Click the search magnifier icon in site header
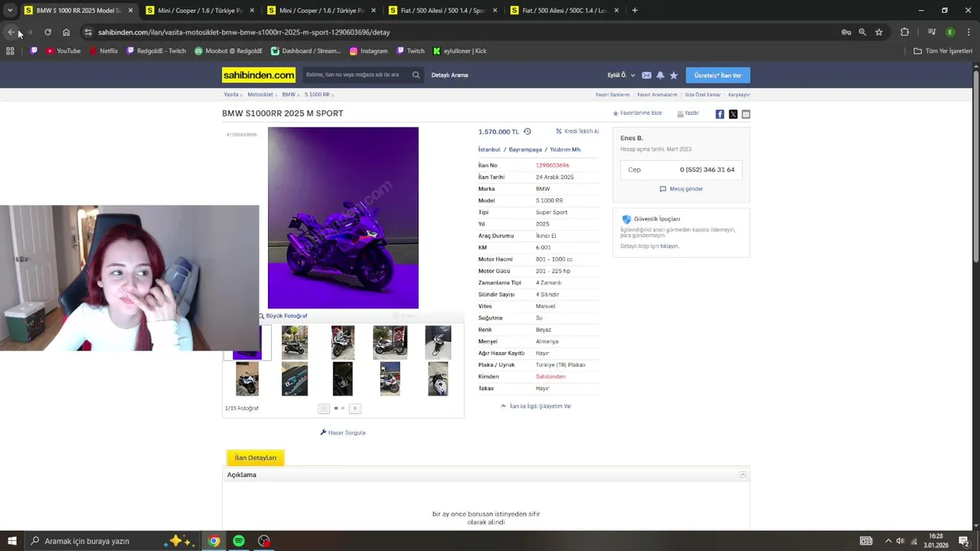 coord(416,75)
